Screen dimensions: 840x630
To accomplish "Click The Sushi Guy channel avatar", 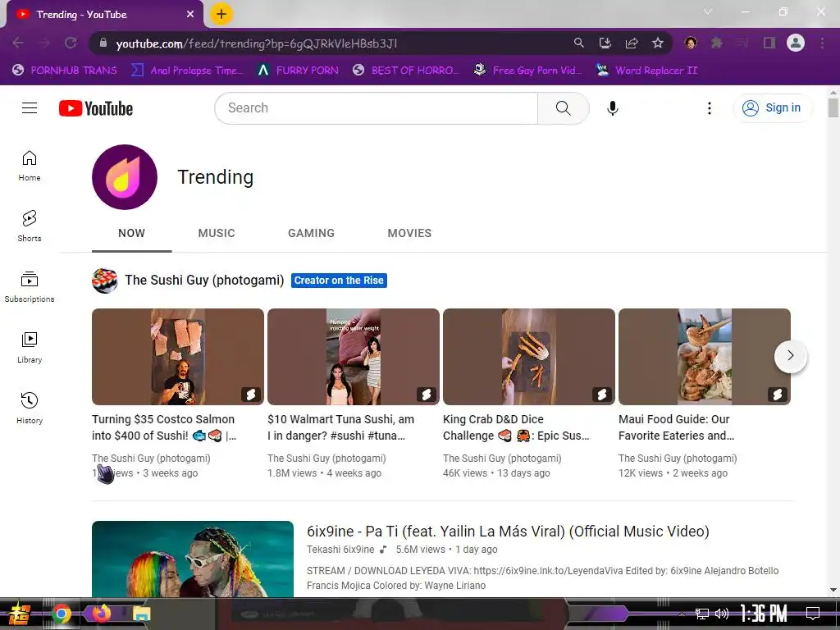I will pyautogui.click(x=104, y=281).
